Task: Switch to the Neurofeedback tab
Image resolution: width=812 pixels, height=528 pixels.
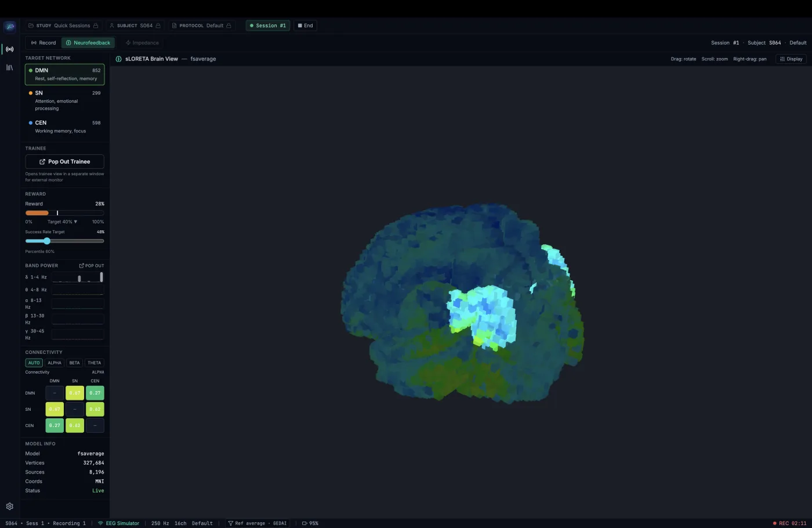Action: [88, 43]
